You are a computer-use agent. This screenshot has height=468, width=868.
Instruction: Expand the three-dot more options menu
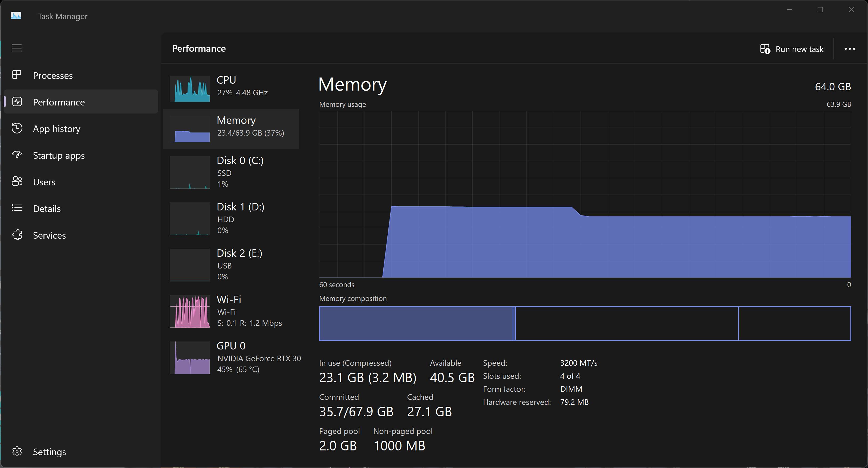click(849, 49)
